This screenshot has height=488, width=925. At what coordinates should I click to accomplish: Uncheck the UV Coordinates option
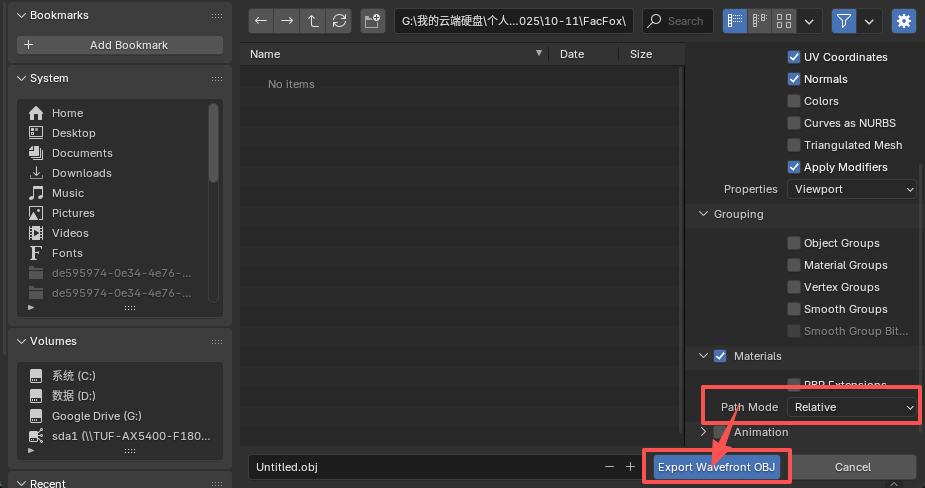(794, 57)
